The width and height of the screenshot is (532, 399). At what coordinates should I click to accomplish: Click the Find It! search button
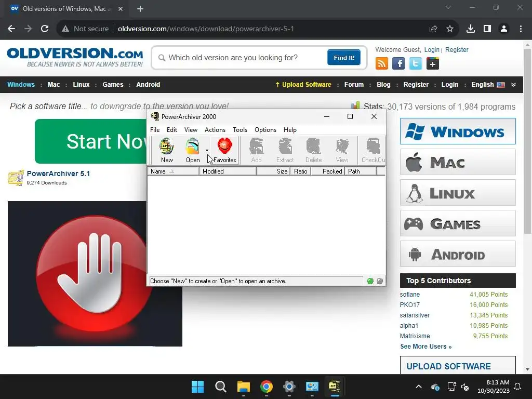coord(344,57)
